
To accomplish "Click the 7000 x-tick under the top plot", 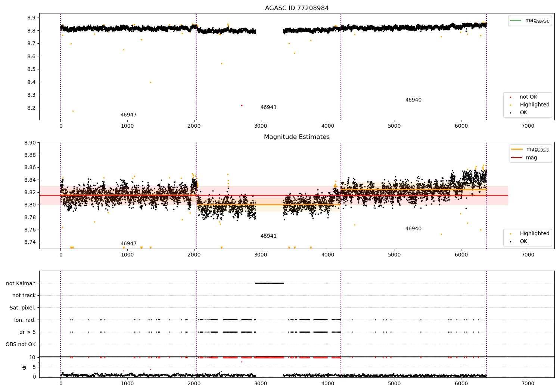I will pyautogui.click(x=528, y=126).
